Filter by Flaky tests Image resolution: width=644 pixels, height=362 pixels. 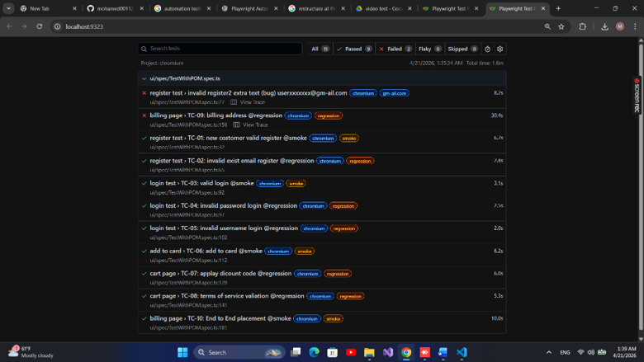click(429, 49)
